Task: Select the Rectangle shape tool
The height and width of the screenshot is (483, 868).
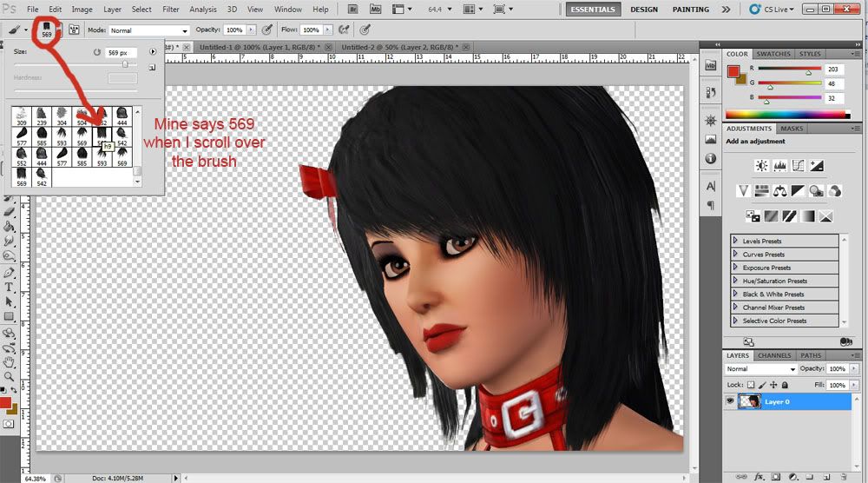Action: click(x=9, y=317)
